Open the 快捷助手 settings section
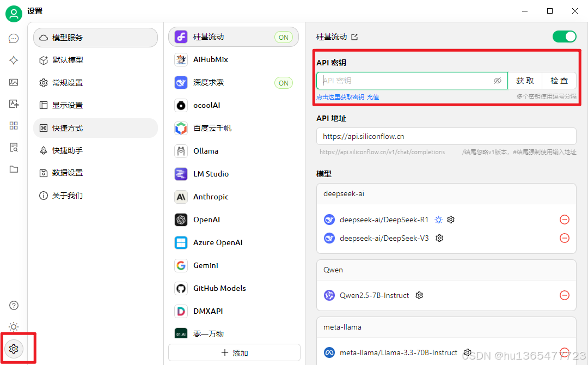This screenshot has height=365, width=588. click(x=96, y=150)
